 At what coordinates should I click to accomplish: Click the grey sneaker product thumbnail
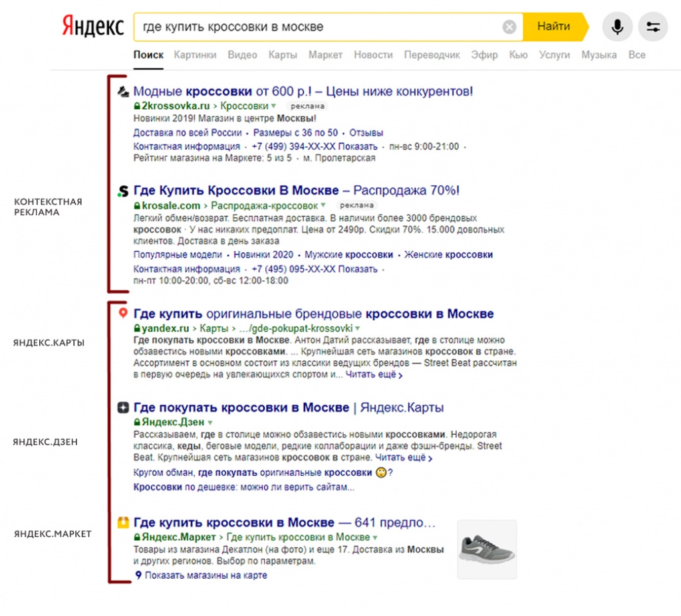(487, 549)
